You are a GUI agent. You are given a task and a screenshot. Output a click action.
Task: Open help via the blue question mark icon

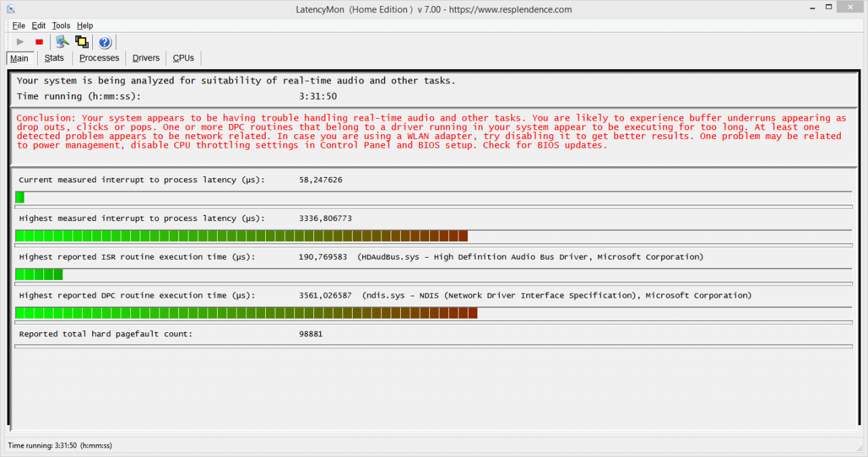click(104, 42)
